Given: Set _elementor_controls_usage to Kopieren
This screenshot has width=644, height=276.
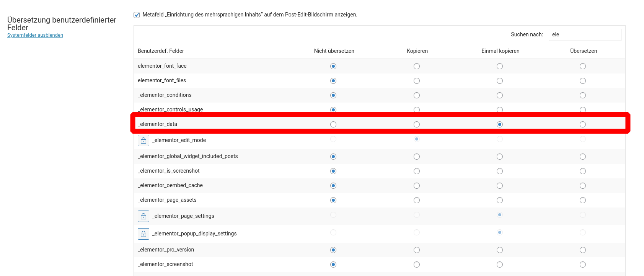Looking at the screenshot, I should pyautogui.click(x=417, y=109).
